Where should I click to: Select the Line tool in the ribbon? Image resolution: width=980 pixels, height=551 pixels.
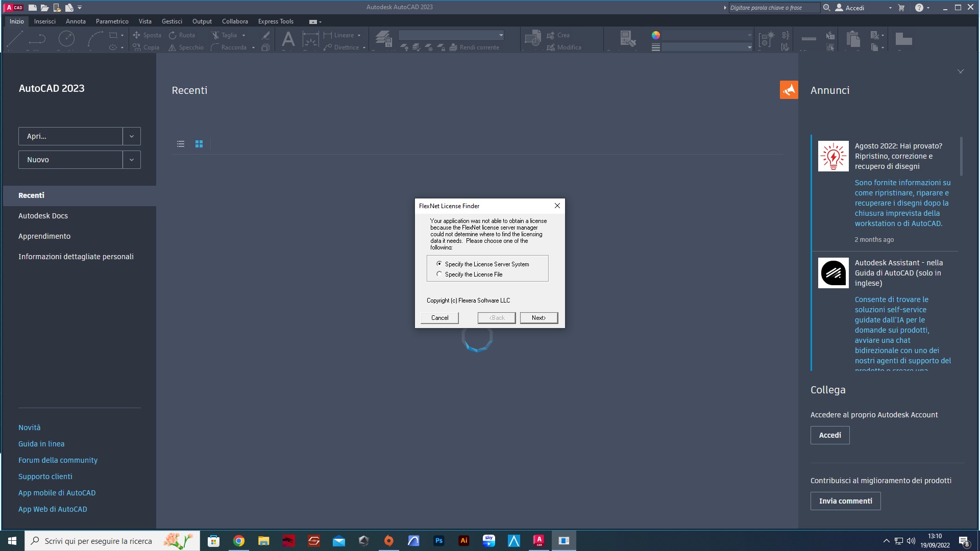[x=15, y=39]
